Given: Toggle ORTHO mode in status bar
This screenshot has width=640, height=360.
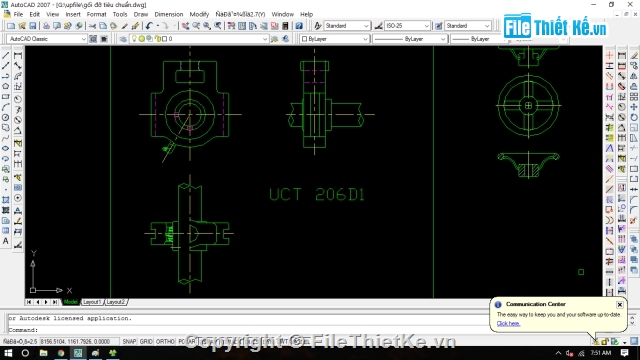Looking at the screenshot, I should coord(165,341).
